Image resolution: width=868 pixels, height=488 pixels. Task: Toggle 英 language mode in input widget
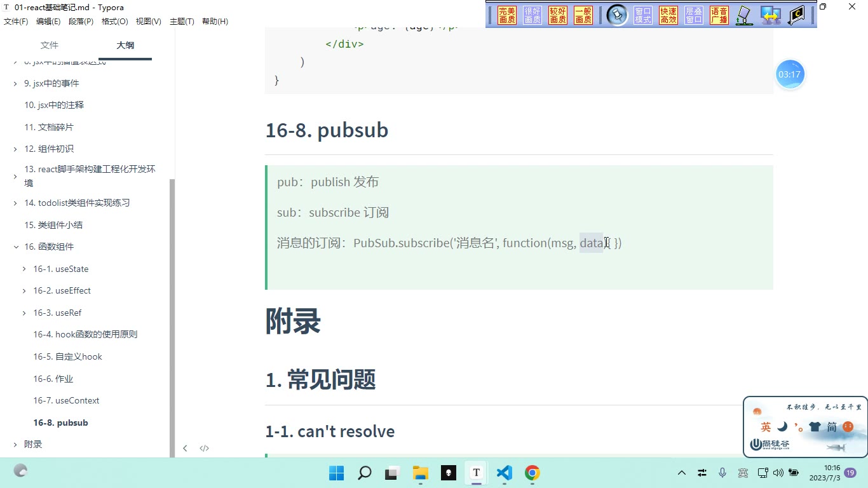pos(766,427)
